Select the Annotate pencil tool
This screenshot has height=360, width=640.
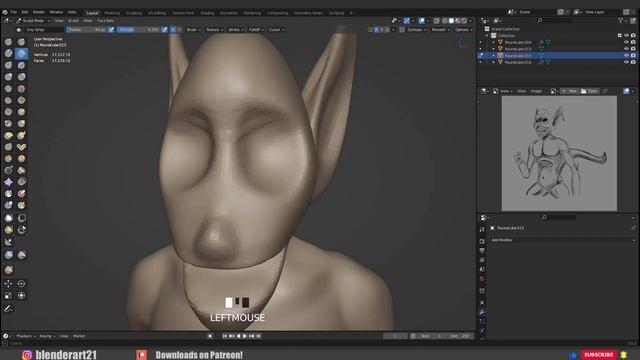pyautogui.click(x=8, y=309)
